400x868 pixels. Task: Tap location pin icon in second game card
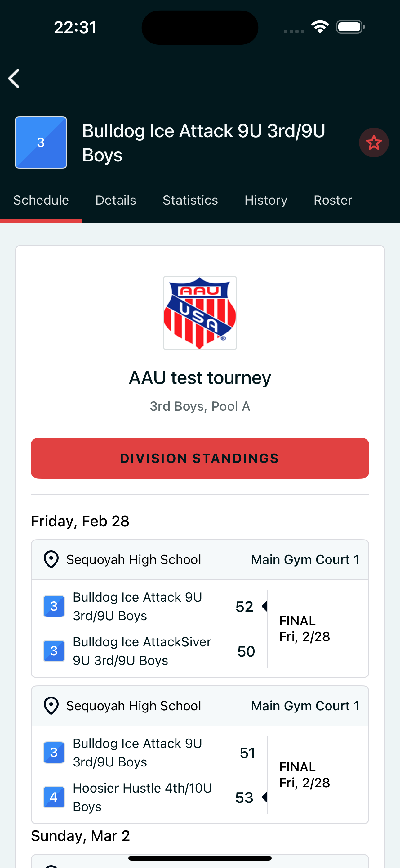click(x=51, y=706)
